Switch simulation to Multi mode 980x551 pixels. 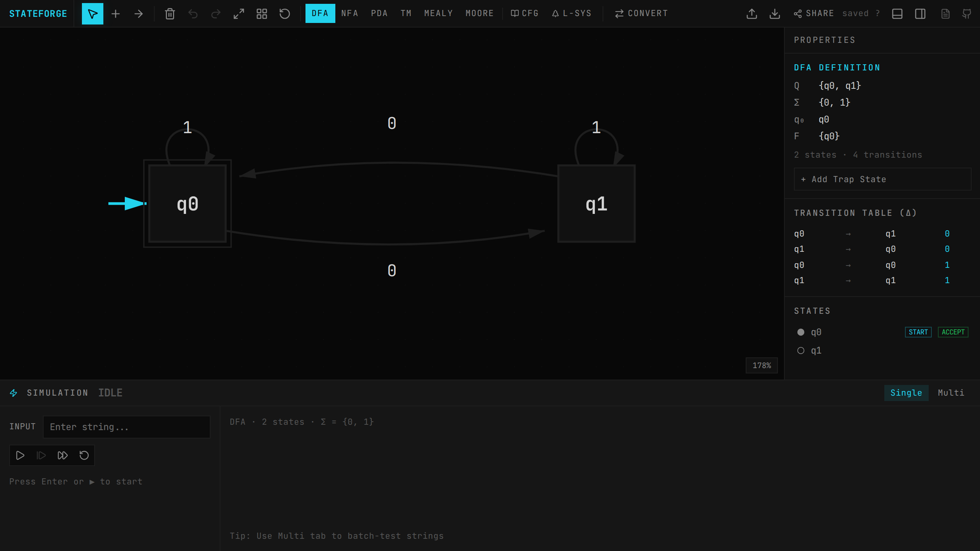click(x=951, y=393)
